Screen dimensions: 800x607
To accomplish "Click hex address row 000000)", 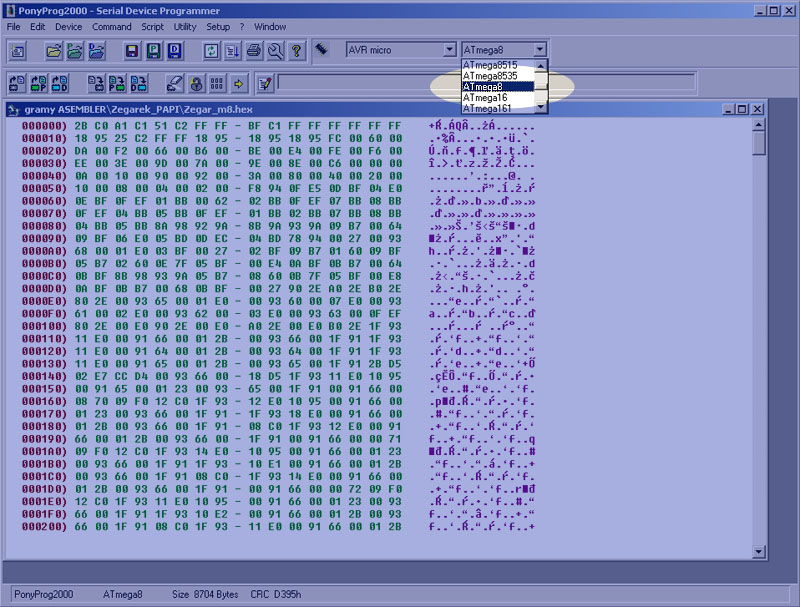I will click(44, 126).
